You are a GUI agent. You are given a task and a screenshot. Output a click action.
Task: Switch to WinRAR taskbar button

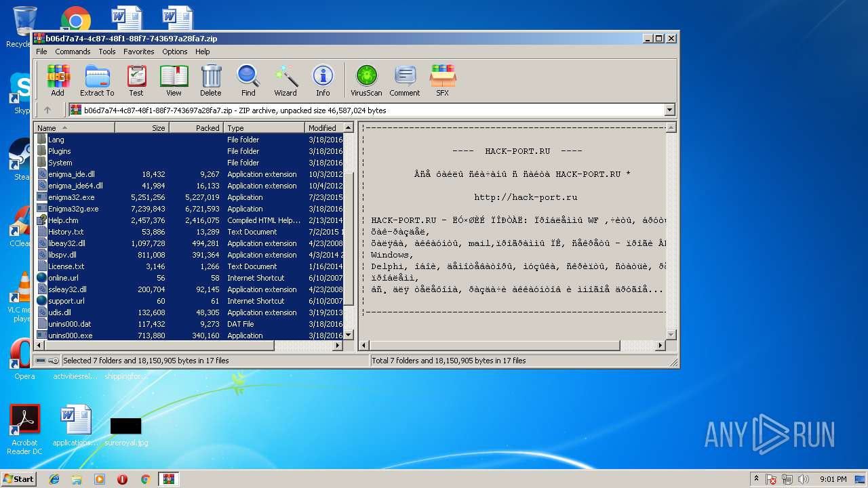click(168, 479)
